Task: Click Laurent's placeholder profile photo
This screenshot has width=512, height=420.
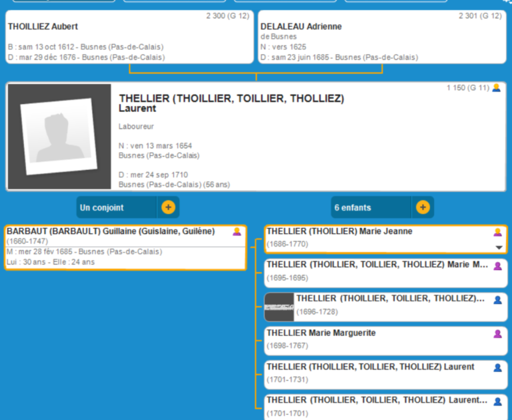Action: (59, 137)
